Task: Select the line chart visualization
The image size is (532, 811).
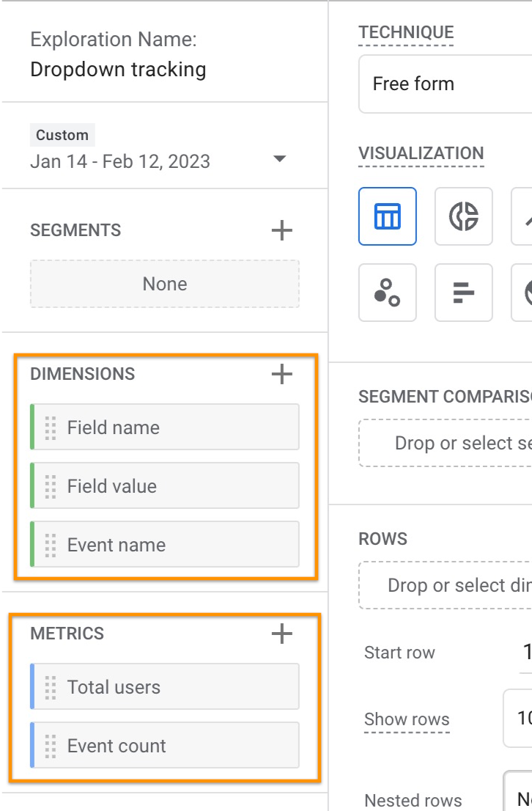Action: coord(525,216)
